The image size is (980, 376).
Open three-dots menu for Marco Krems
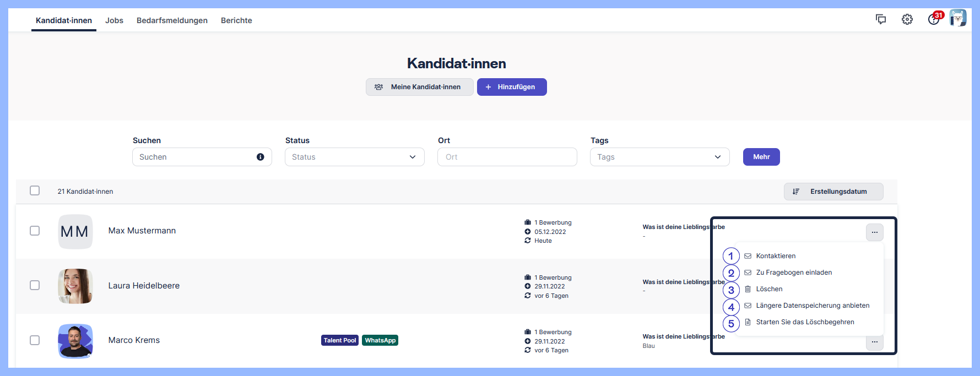point(874,342)
